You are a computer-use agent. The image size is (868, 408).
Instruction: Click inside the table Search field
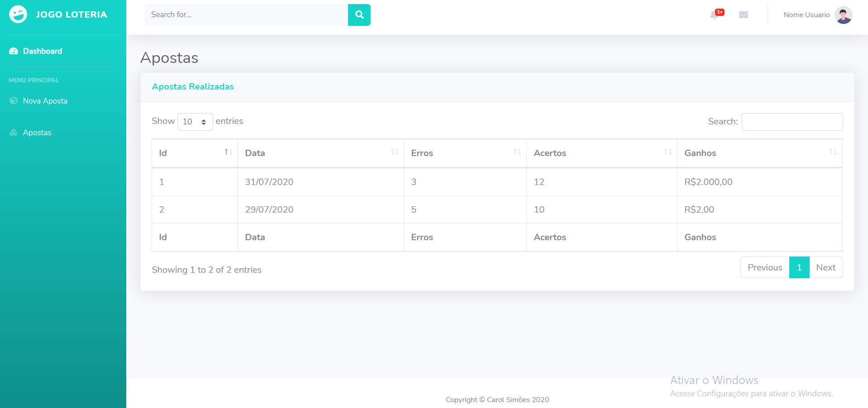(792, 122)
